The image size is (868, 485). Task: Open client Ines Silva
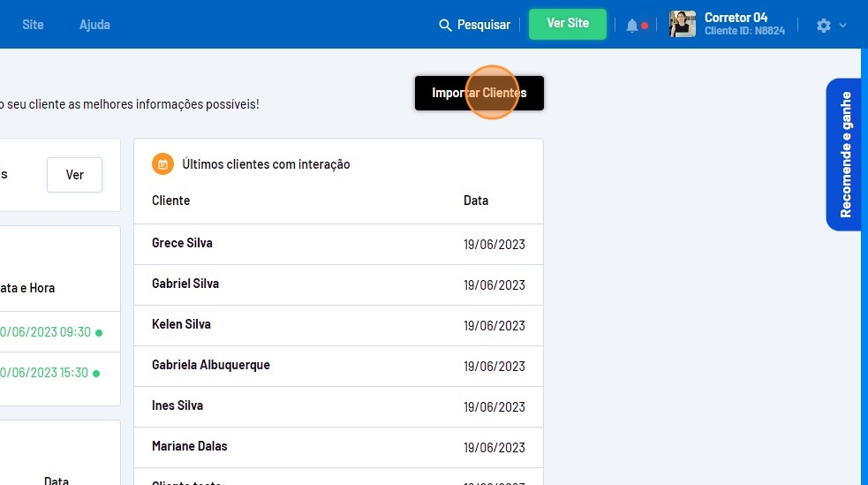point(177,405)
